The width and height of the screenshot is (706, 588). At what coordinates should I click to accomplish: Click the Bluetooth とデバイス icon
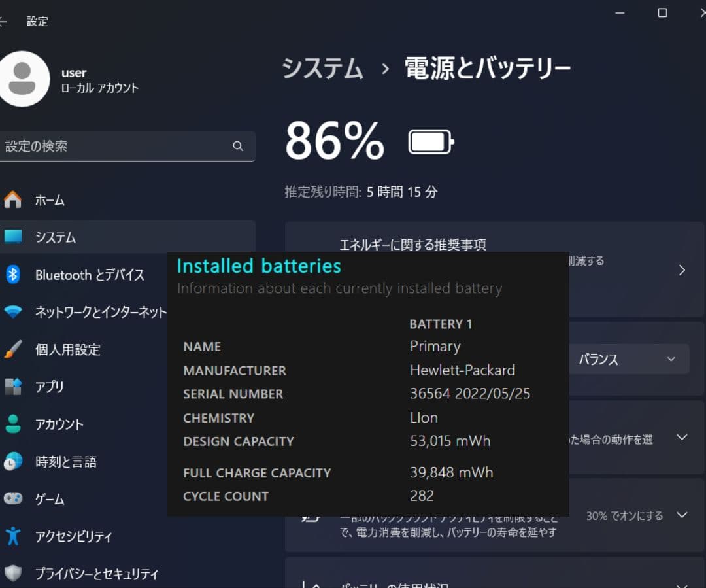click(x=14, y=275)
